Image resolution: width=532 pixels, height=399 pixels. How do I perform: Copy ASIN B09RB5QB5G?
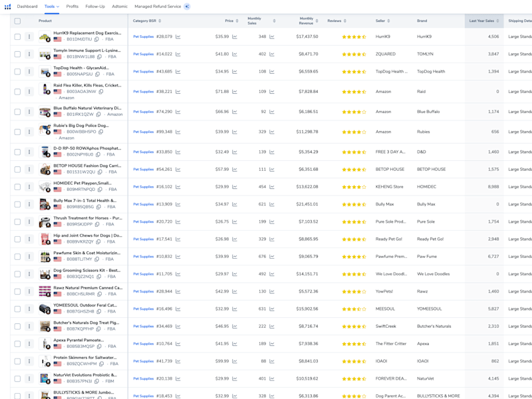pos(98,207)
